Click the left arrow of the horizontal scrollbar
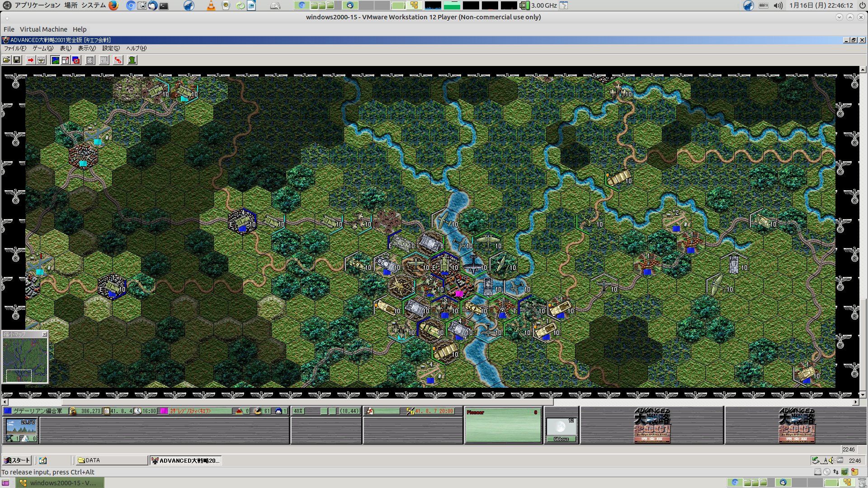Viewport: 868px width, 488px height. click(5, 402)
